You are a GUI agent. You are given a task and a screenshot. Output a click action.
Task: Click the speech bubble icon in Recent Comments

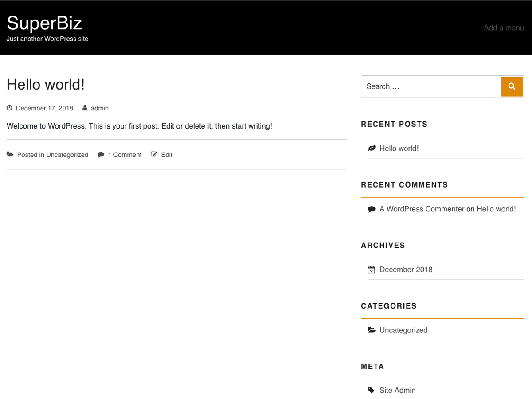tap(372, 209)
